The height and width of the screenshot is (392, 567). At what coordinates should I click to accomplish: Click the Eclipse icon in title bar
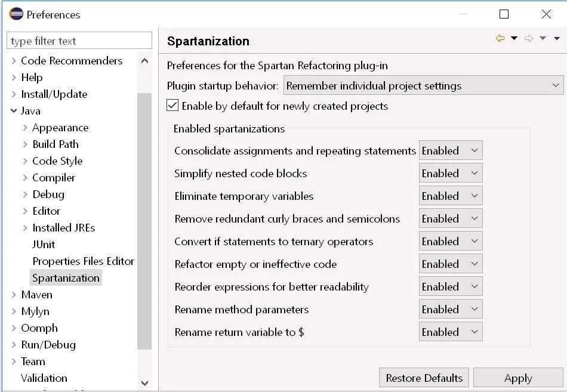click(16, 14)
